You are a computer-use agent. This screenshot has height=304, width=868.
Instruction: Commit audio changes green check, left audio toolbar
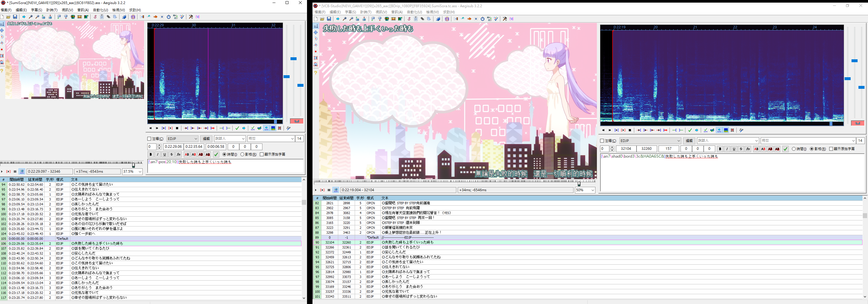click(x=237, y=128)
